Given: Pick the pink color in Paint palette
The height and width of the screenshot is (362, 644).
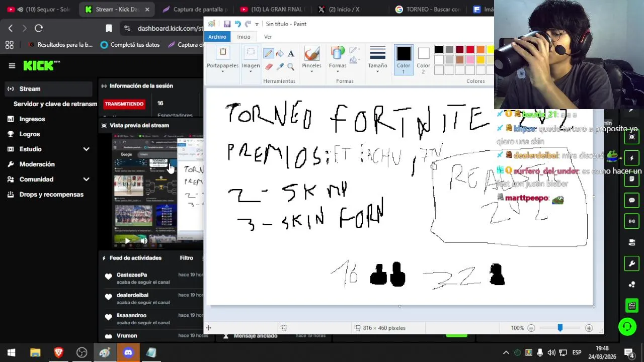Looking at the screenshot, I should 470,60.
